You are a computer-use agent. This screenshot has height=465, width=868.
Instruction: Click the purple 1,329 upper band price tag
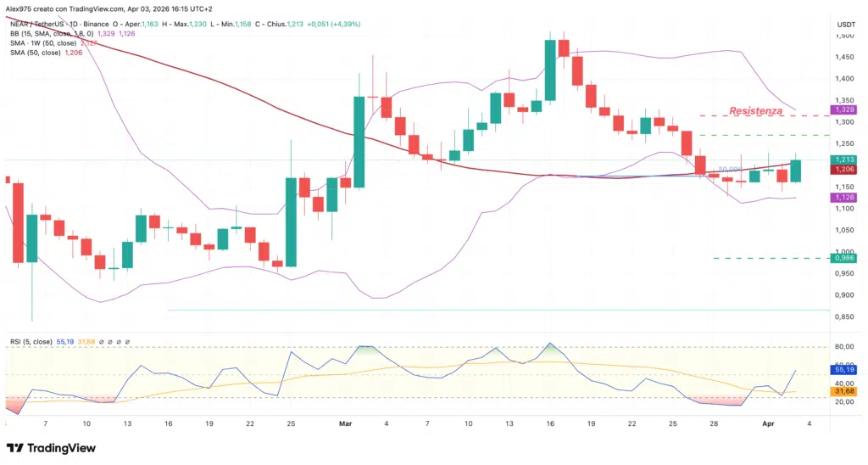click(843, 109)
